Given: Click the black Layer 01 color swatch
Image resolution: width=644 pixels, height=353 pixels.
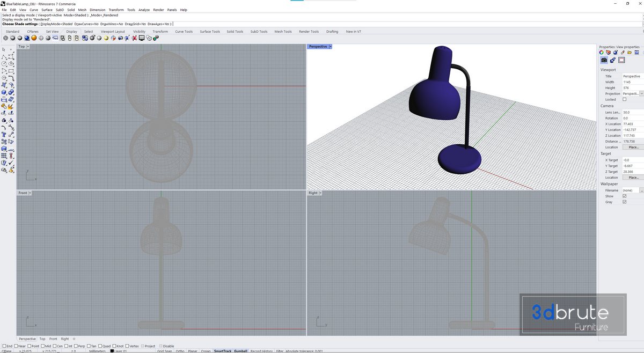Looking at the screenshot, I should (x=112, y=351).
